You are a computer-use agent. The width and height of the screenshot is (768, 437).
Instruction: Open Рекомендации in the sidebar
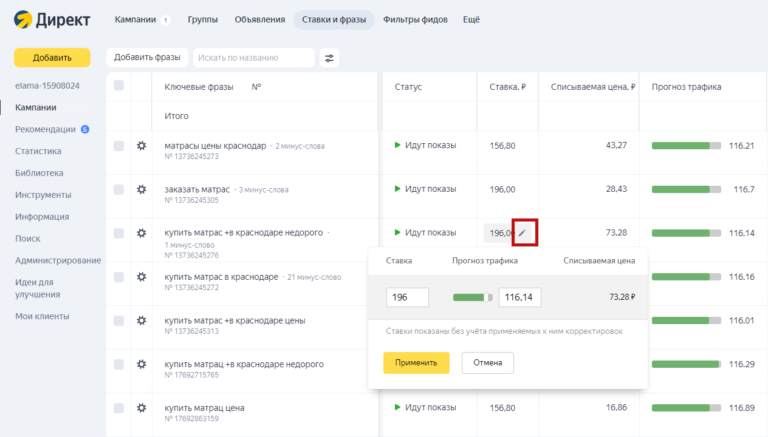(x=45, y=129)
